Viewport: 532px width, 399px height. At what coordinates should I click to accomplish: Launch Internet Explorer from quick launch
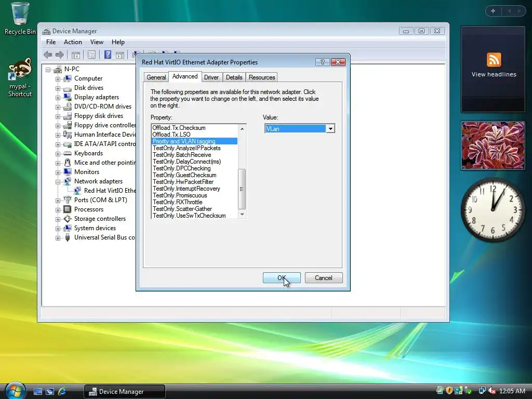tap(62, 392)
